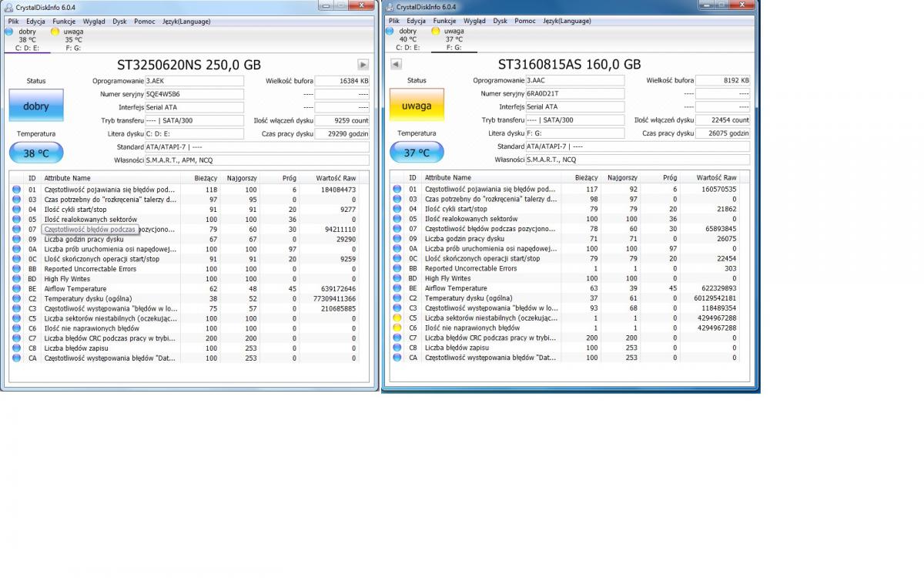Screen dimensions: 924x578
Task: Click status circle of row BB in ST3160815AS window
Action: tap(397, 268)
